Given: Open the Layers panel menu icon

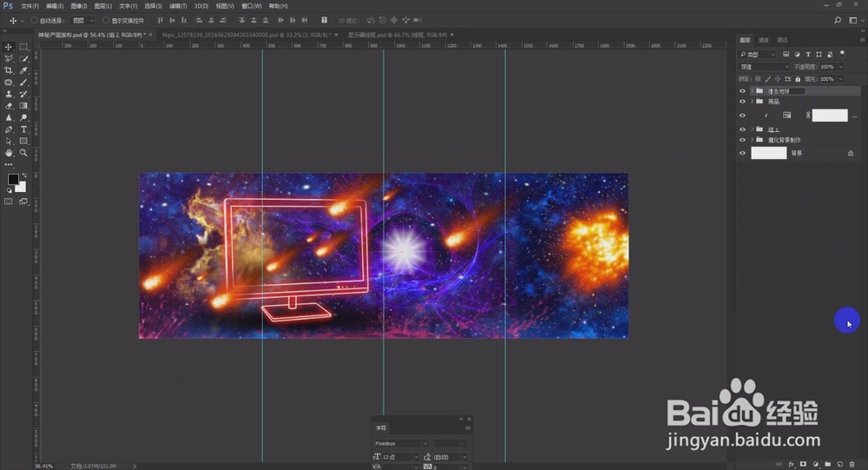Looking at the screenshot, I should (862, 40).
